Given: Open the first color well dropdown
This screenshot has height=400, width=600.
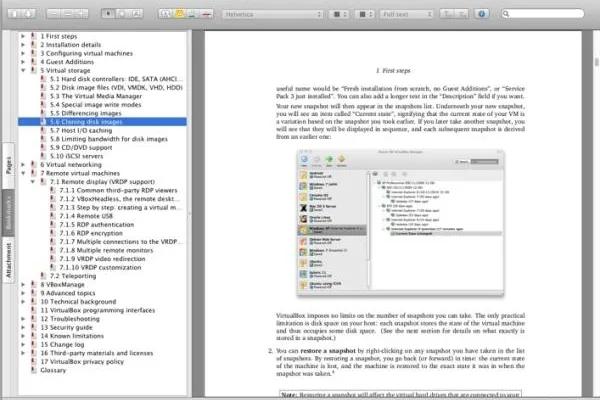Looking at the screenshot, I should tap(339, 14).
